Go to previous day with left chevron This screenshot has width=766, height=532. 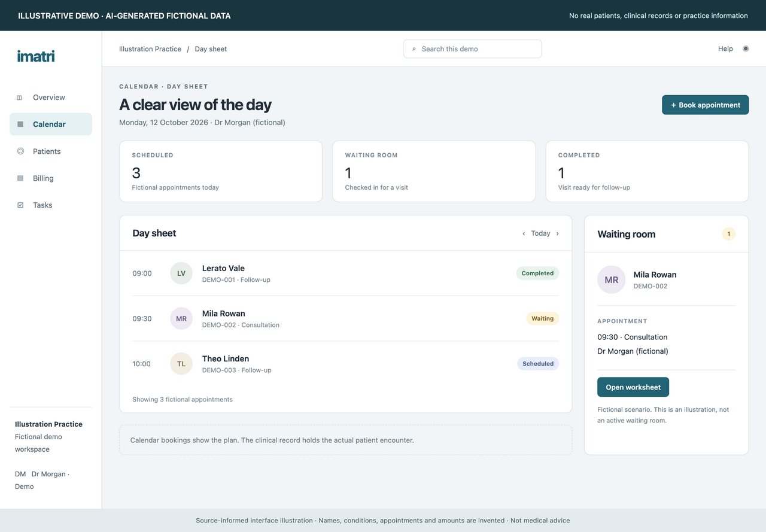pyautogui.click(x=524, y=233)
